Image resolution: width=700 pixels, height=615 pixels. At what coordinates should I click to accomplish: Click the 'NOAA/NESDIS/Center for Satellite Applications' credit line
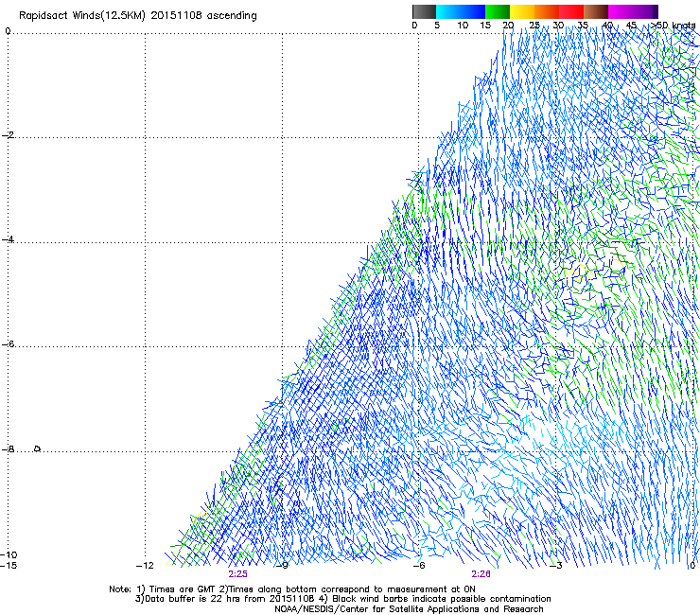point(409,609)
